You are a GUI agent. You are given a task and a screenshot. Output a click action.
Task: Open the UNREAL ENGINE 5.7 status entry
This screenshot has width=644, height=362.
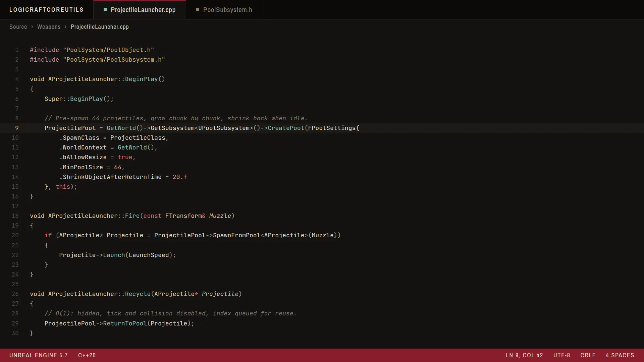39,355
